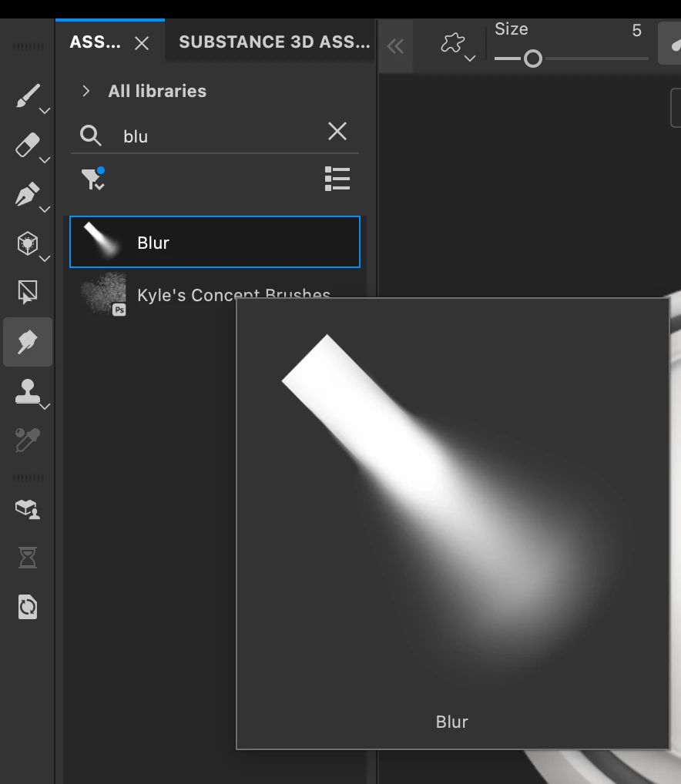Screen dimensions: 681x784
Task: Activate the Selection arrow tool
Action: click(27, 292)
